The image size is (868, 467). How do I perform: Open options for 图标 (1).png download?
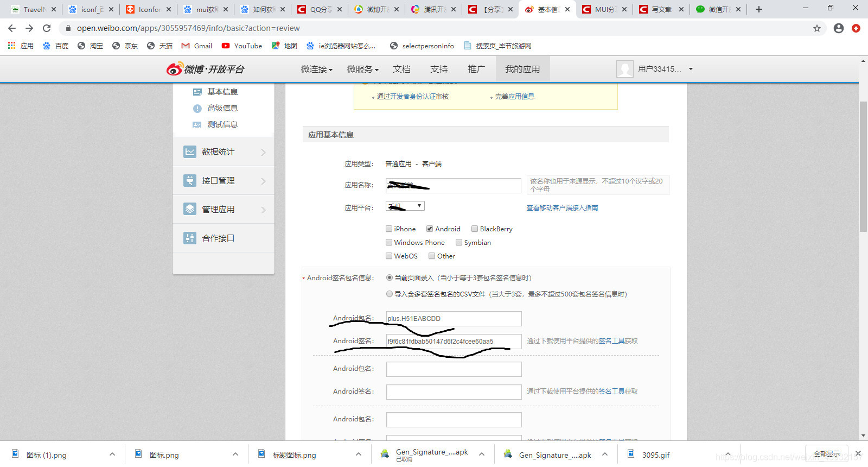click(112, 454)
